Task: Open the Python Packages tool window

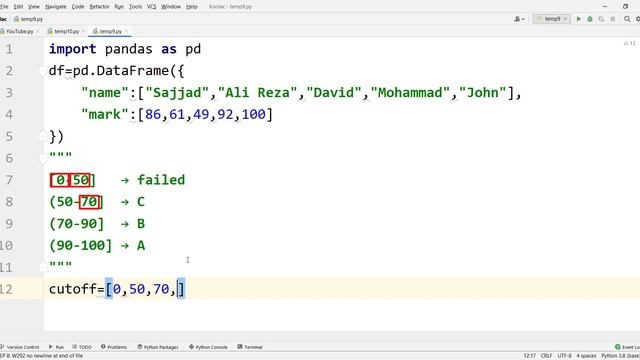Action: [158, 347]
